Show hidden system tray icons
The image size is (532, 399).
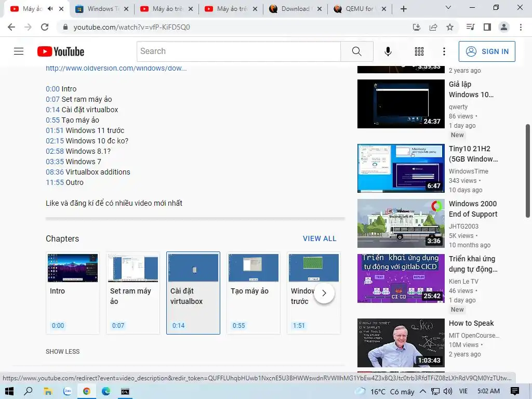tap(423, 391)
